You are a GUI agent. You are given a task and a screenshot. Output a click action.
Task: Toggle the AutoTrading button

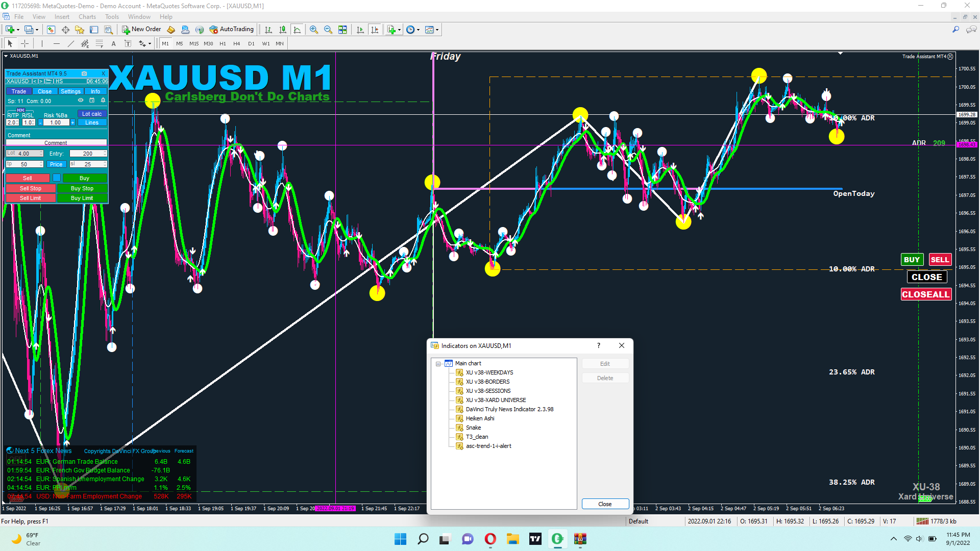[x=231, y=30]
